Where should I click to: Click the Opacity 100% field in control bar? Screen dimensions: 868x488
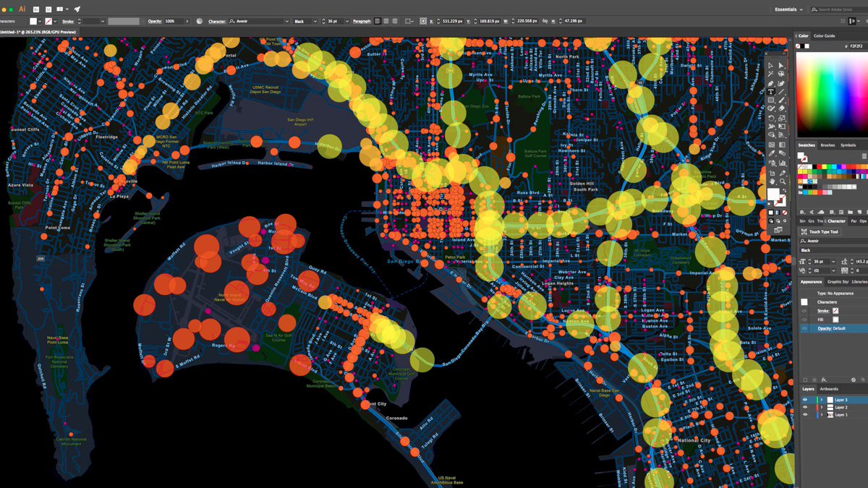point(174,22)
